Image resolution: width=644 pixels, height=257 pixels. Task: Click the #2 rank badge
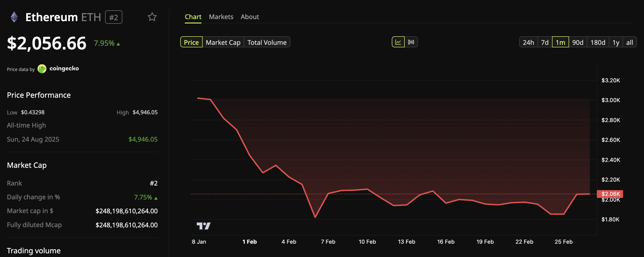coord(114,17)
